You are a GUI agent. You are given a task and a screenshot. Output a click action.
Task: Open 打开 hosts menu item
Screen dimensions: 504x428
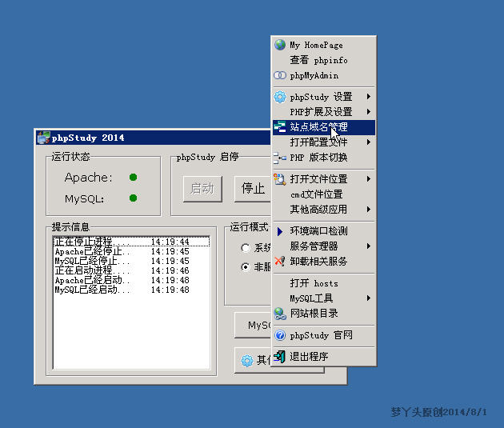pyautogui.click(x=324, y=283)
